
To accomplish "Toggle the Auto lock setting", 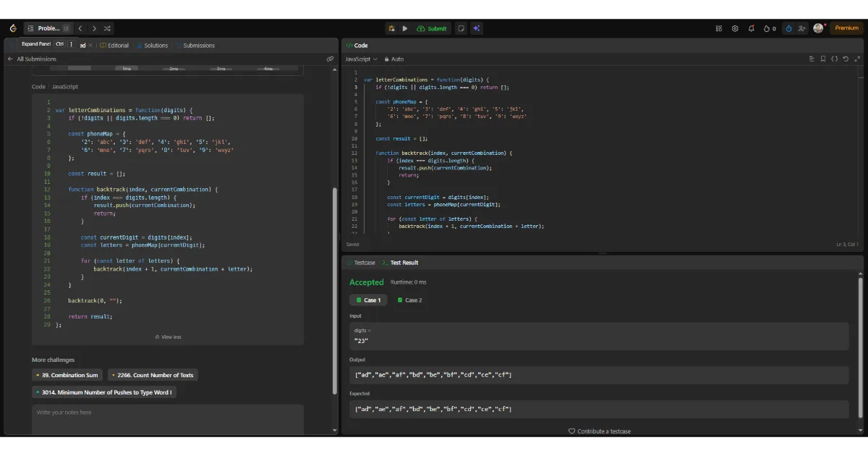I will [394, 59].
